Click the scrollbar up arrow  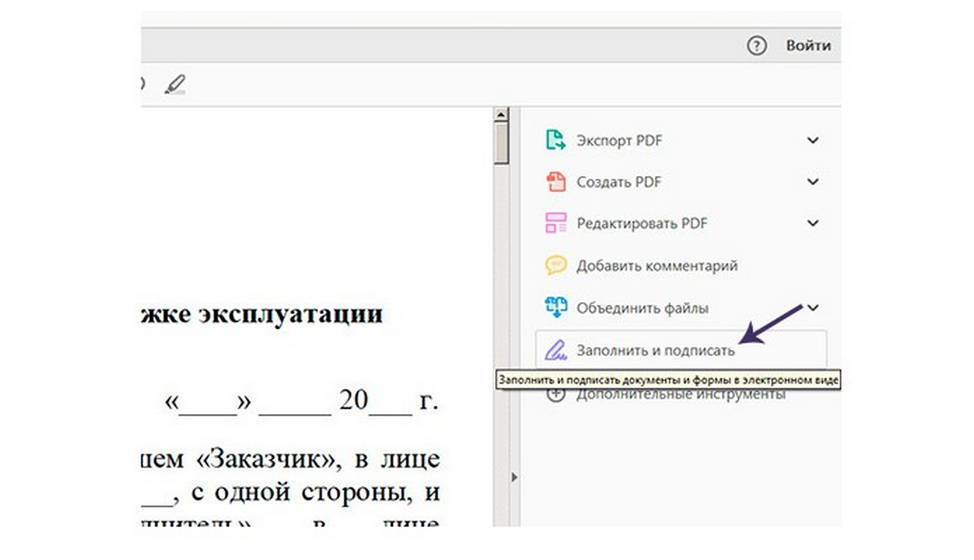pos(501,115)
